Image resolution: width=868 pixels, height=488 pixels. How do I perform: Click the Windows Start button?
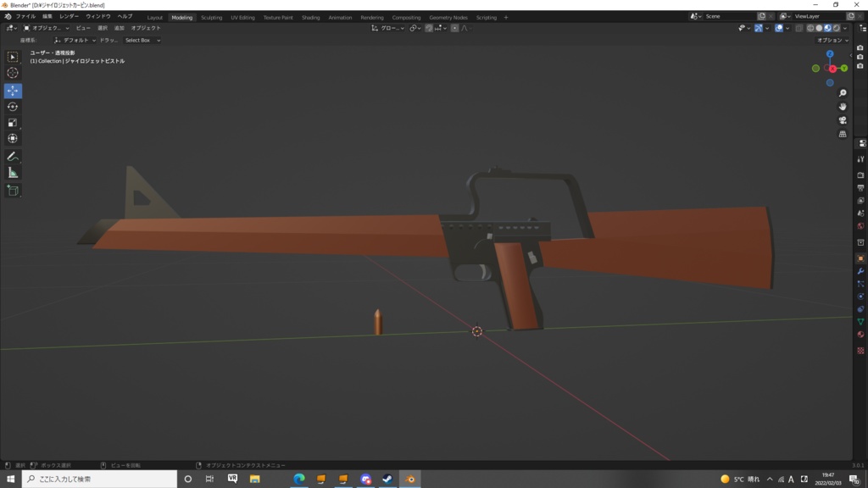10,480
